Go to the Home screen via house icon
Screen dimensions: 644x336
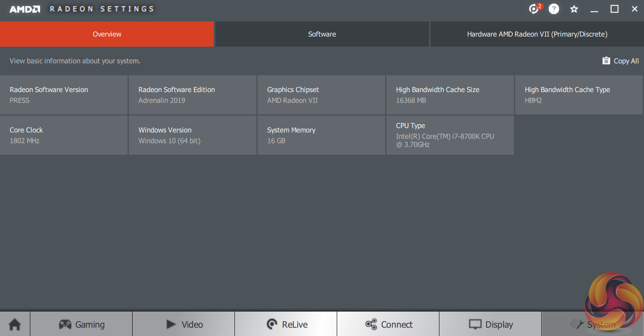pos(15,324)
